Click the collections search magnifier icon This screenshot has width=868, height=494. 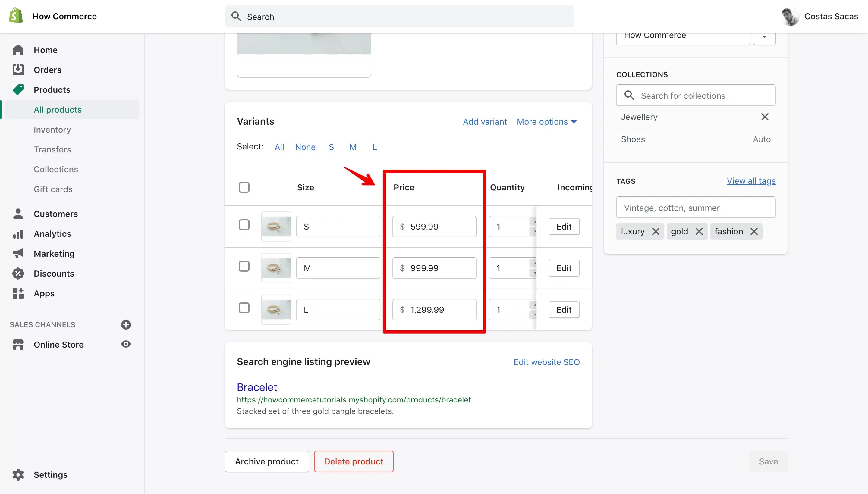point(629,95)
